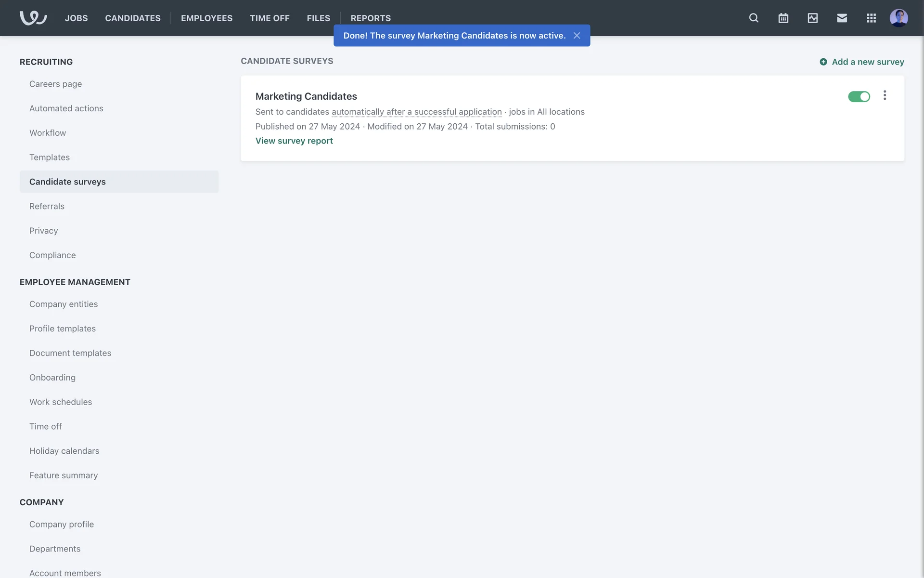Open Templates settings in sidebar
This screenshot has height=578, width=924.
click(x=50, y=157)
